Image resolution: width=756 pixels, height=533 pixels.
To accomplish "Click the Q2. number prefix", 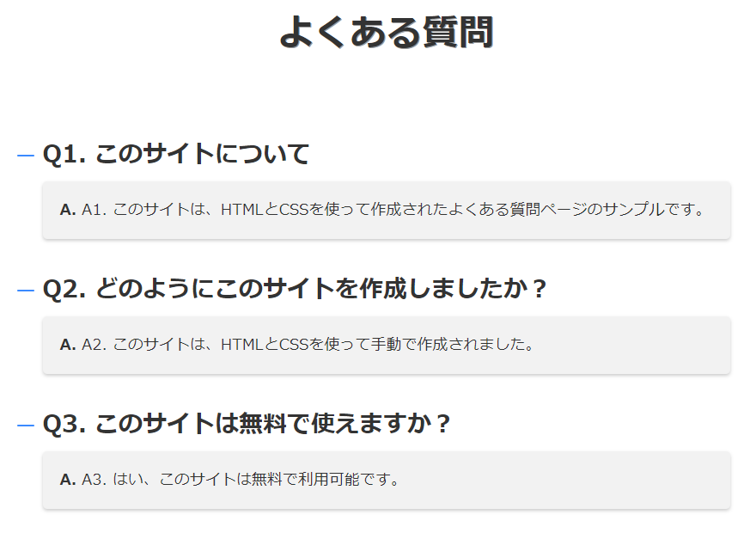I will tap(64, 290).
